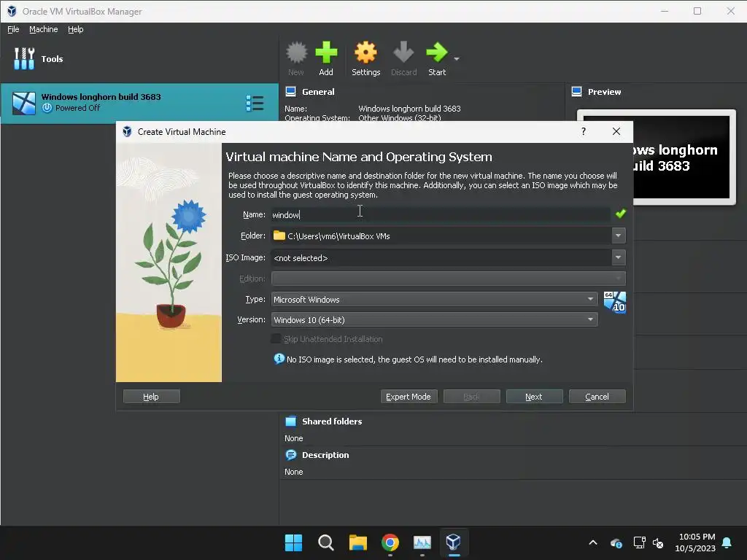
Task: Cancel the virtual machine creation
Action: [597, 397]
